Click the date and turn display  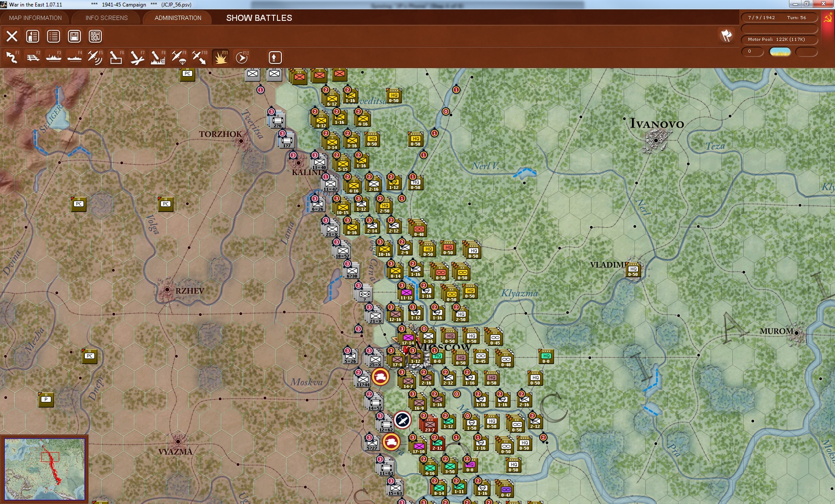tap(779, 18)
